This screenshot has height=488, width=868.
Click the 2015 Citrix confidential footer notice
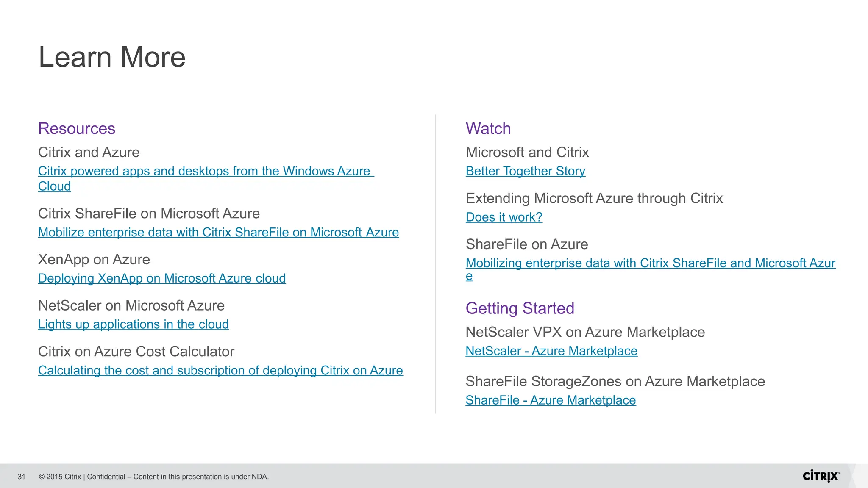pyautogui.click(x=154, y=477)
